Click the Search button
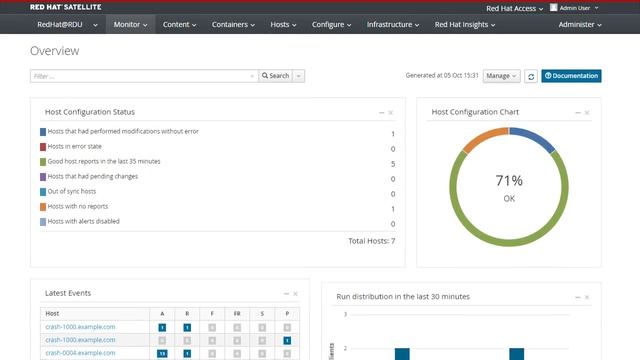 pyautogui.click(x=276, y=76)
